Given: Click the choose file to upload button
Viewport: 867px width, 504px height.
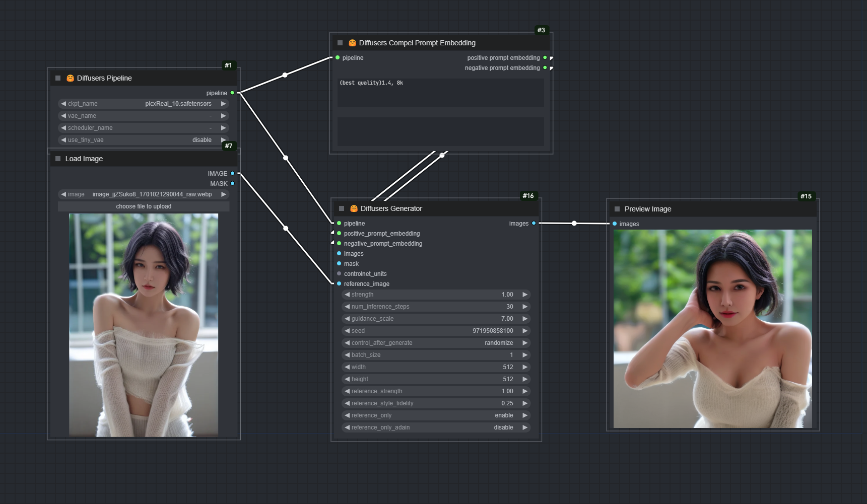Looking at the screenshot, I should point(144,206).
